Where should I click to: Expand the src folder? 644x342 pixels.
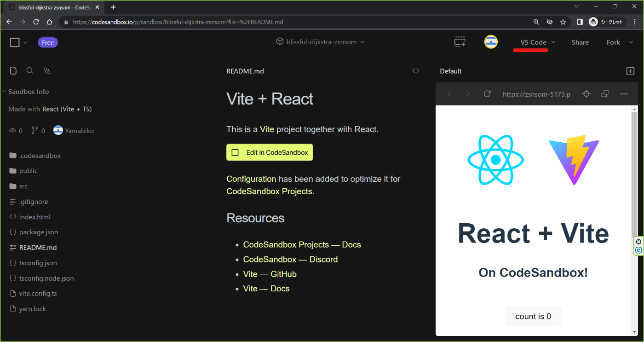point(18,186)
